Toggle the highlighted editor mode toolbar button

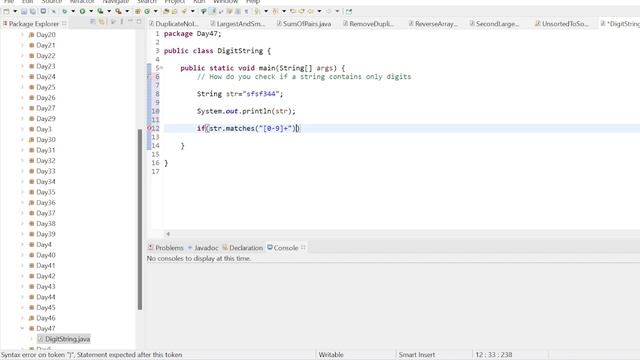tap(213, 11)
